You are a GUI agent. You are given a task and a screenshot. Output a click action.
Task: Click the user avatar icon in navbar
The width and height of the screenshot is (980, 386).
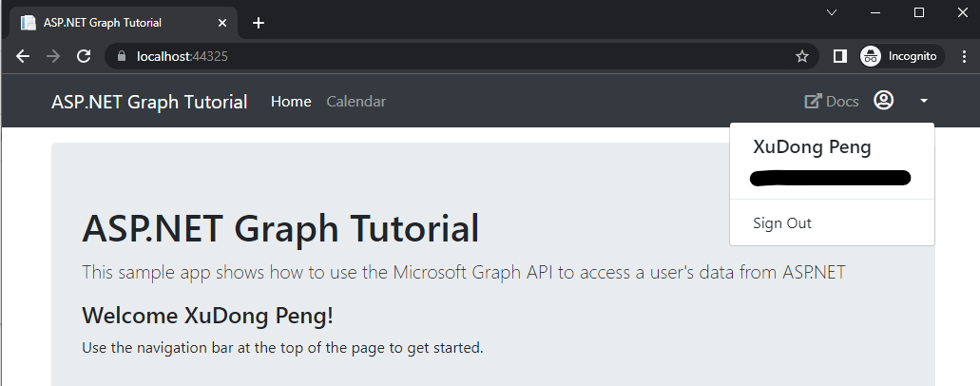pyautogui.click(x=883, y=101)
